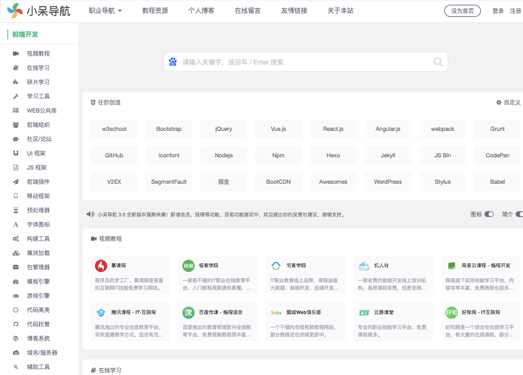Image resolution: width=523 pixels, height=375 pixels.
Task: Open the 个人博客 menu item
Action: pos(201,11)
